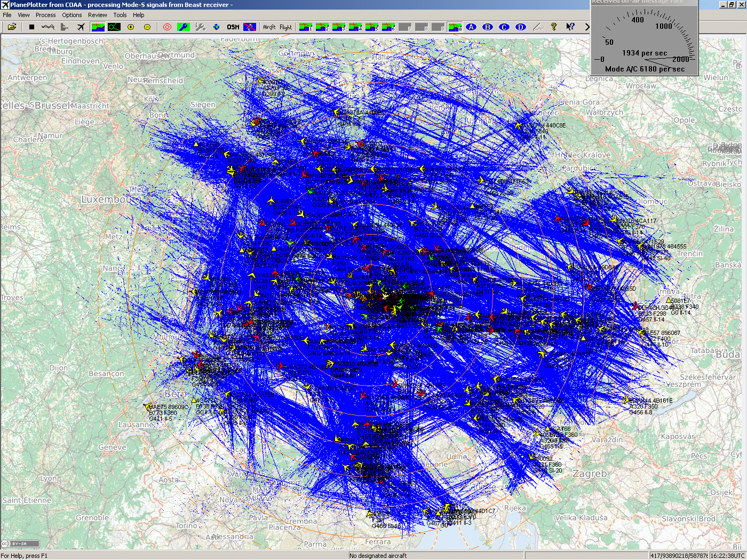Load saved chart number 4
This screenshot has width=747, height=560.
[355, 27]
